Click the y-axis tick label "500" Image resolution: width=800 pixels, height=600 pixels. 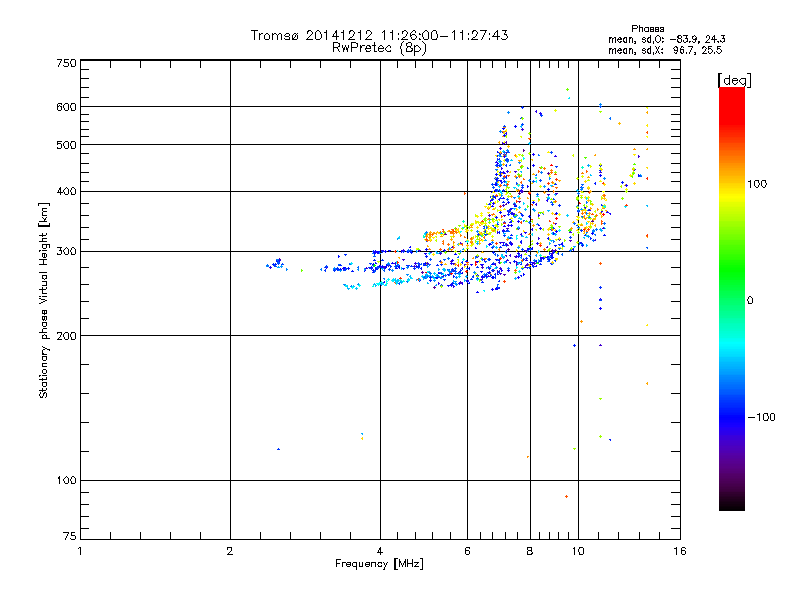[66, 145]
